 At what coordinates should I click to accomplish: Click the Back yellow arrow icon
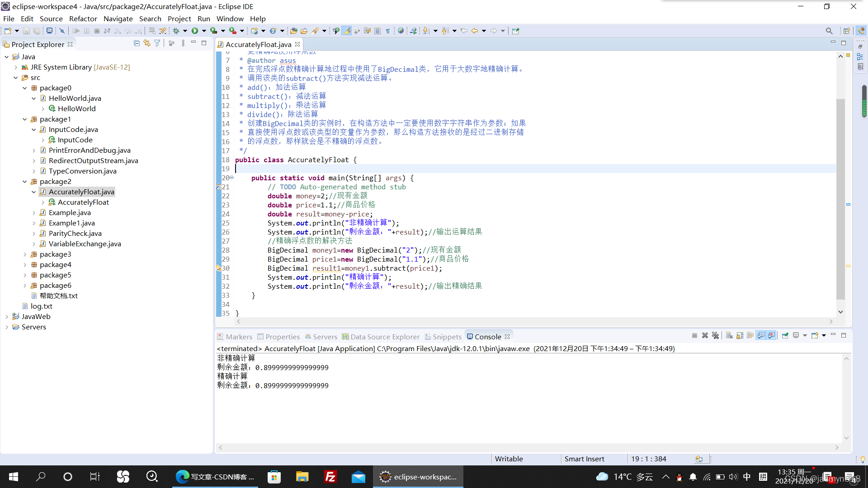click(x=475, y=31)
